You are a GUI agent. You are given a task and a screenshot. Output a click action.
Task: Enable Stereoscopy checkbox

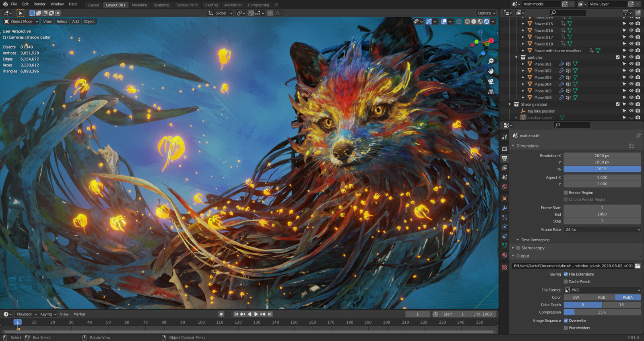pos(518,248)
